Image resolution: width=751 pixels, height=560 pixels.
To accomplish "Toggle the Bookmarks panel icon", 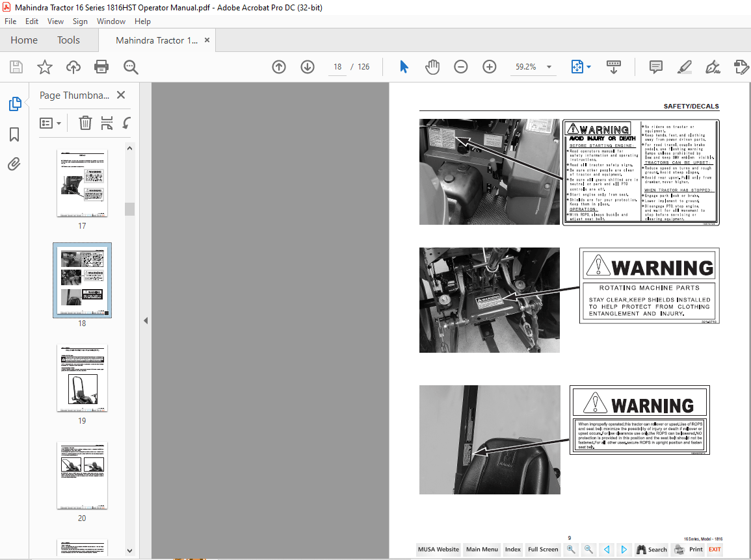I will click(x=14, y=134).
